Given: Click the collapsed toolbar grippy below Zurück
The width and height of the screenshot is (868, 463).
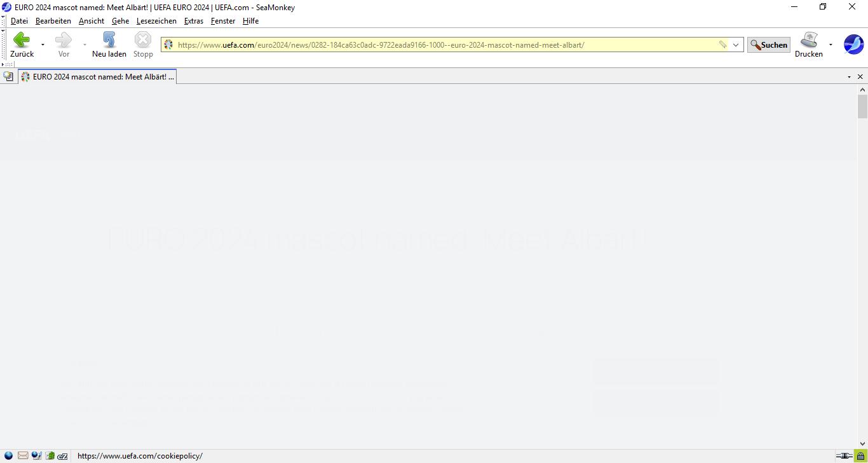Looking at the screenshot, I should point(8,64).
